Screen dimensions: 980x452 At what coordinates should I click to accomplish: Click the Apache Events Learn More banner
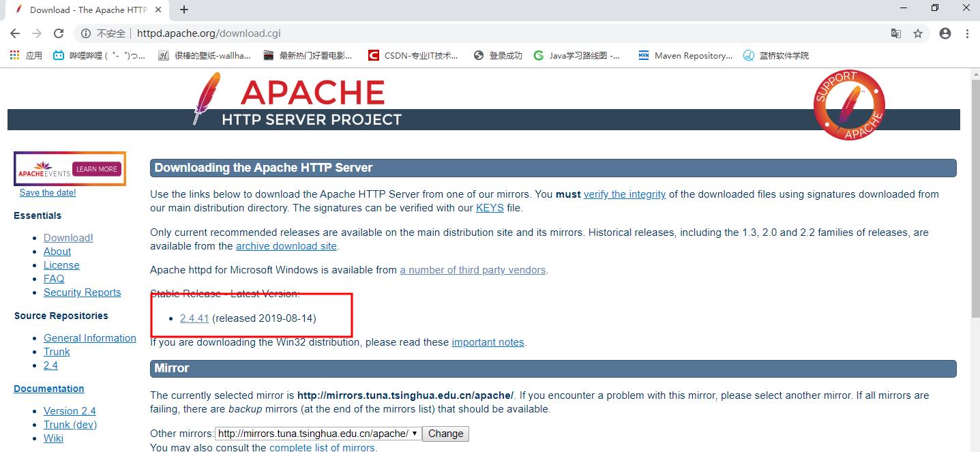point(70,168)
